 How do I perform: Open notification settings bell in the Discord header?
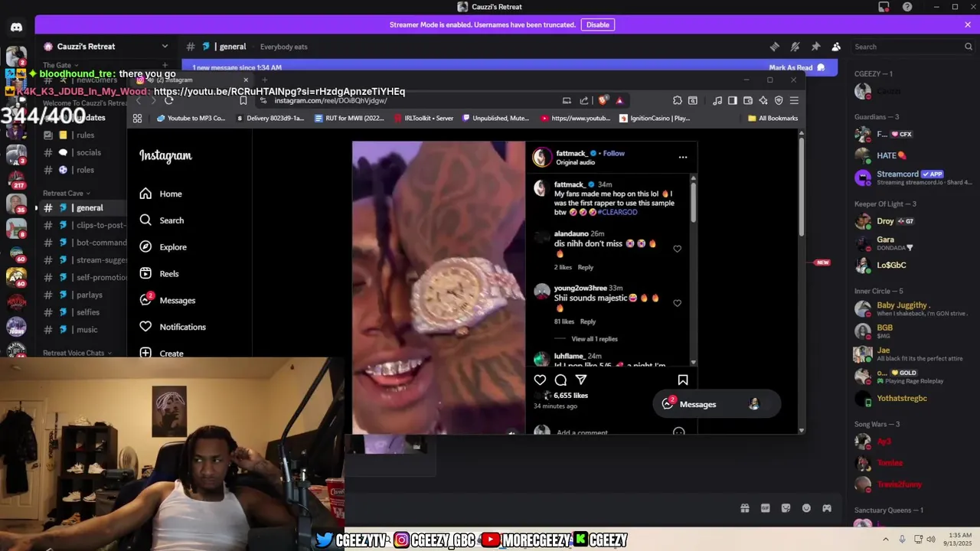[x=795, y=47]
